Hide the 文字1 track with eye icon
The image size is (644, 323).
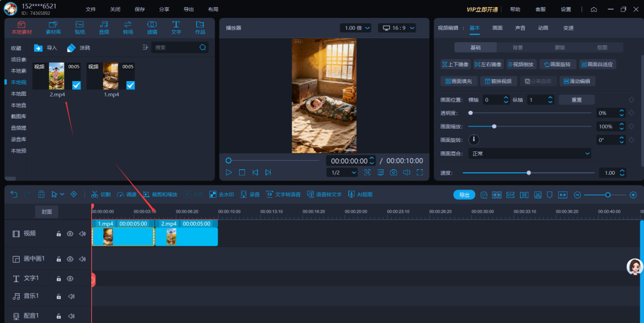click(x=70, y=279)
